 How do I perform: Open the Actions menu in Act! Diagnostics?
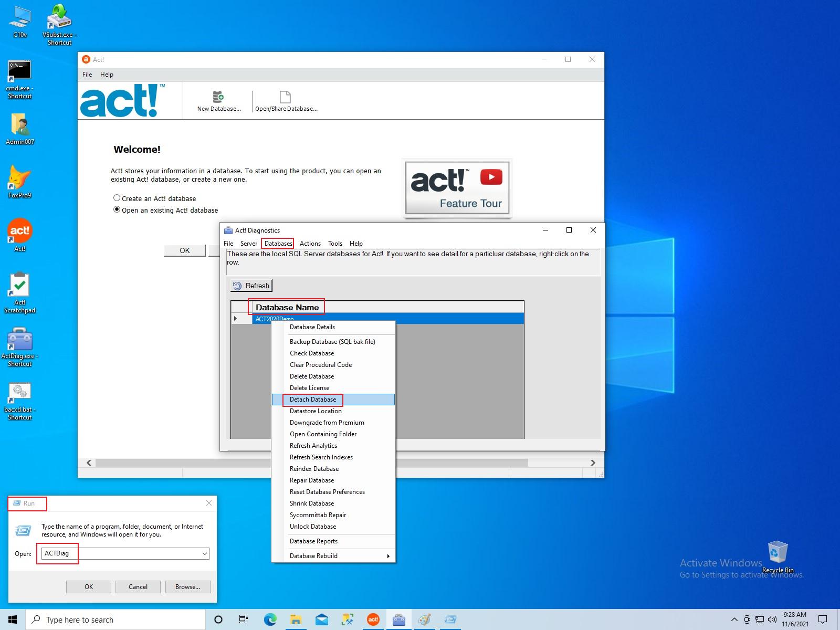(x=310, y=244)
